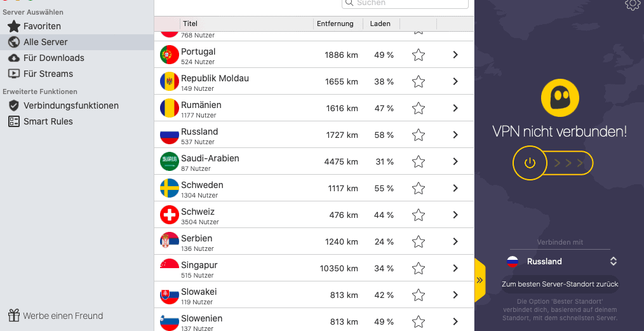644x331 pixels.
Task: Sort servers by the Entfernung column
Action: click(335, 24)
